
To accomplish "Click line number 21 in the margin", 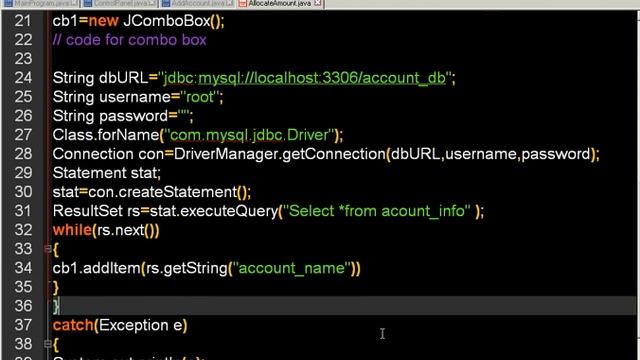I will tap(23, 21).
